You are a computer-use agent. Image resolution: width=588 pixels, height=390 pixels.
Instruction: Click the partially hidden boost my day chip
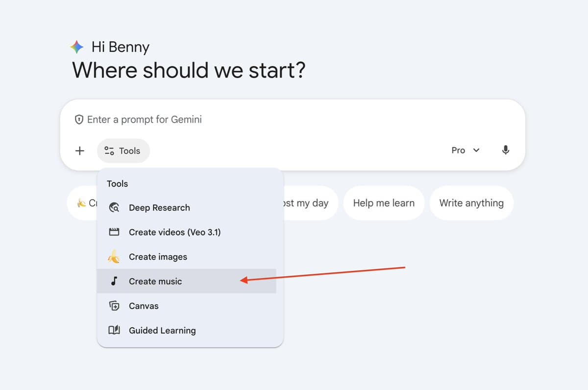coord(309,203)
